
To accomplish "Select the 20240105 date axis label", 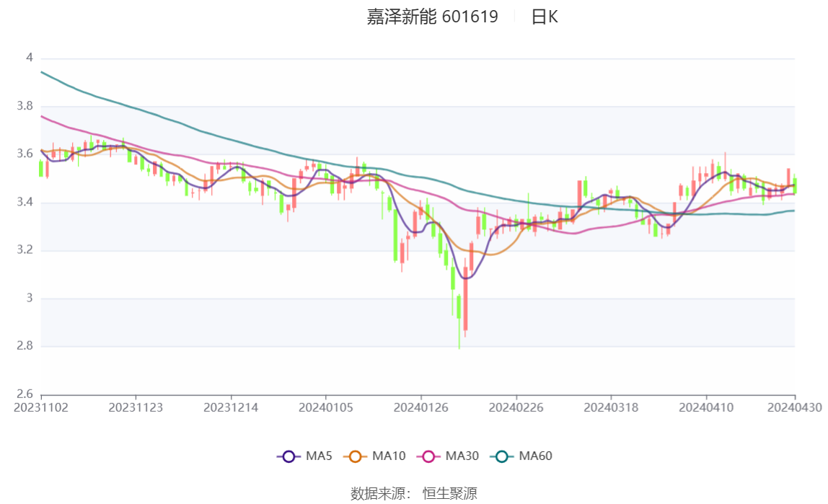I will pyautogui.click(x=326, y=407).
